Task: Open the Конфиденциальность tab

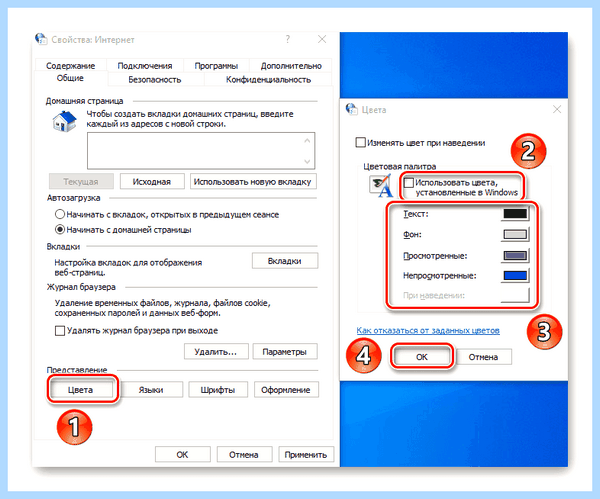Action: coord(268,80)
